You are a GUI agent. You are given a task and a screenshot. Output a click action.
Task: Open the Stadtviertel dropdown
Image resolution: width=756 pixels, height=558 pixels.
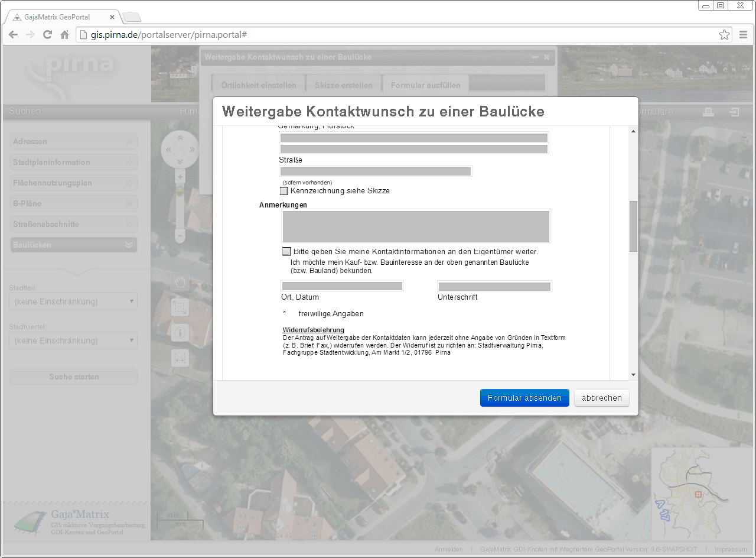(73, 340)
